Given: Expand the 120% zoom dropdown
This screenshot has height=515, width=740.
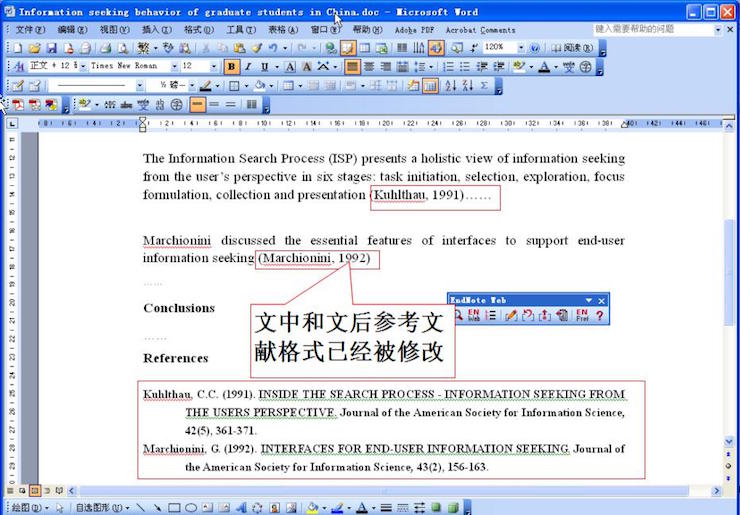Looking at the screenshot, I should point(520,48).
